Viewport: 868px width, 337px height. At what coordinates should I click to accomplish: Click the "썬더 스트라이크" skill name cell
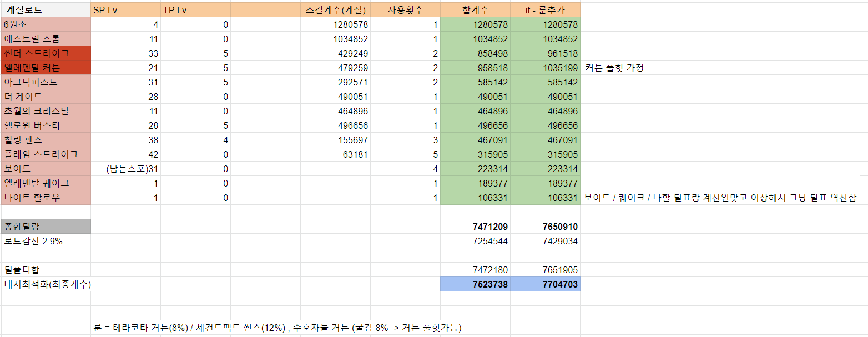46,53
